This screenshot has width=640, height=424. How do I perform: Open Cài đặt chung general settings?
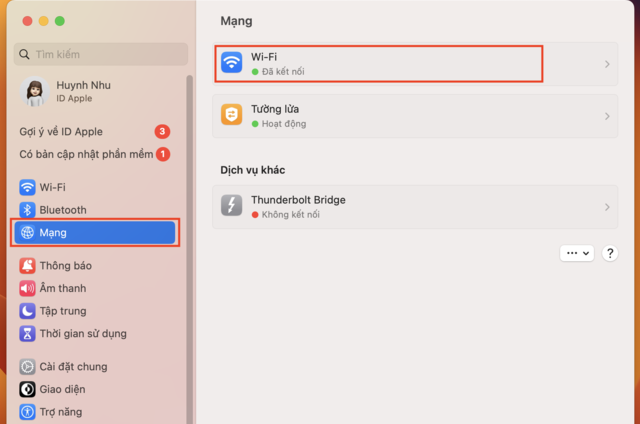tap(72, 367)
